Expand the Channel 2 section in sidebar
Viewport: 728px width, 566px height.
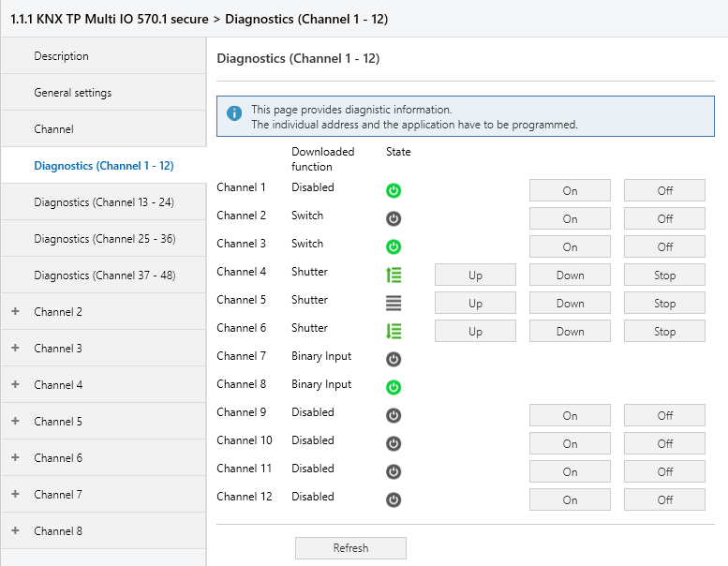click(x=15, y=311)
